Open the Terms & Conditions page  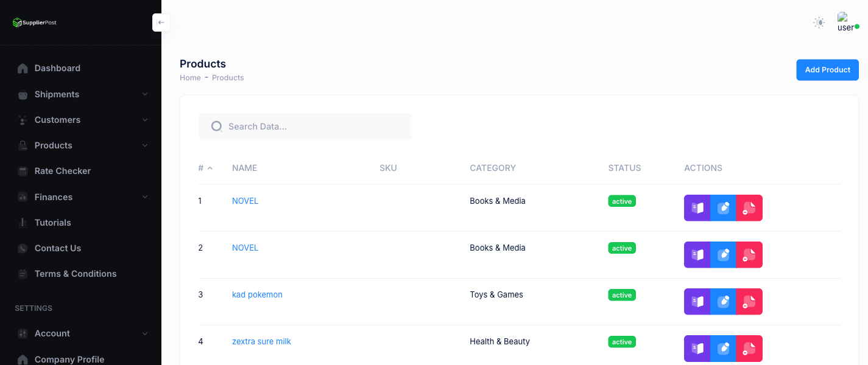76,274
